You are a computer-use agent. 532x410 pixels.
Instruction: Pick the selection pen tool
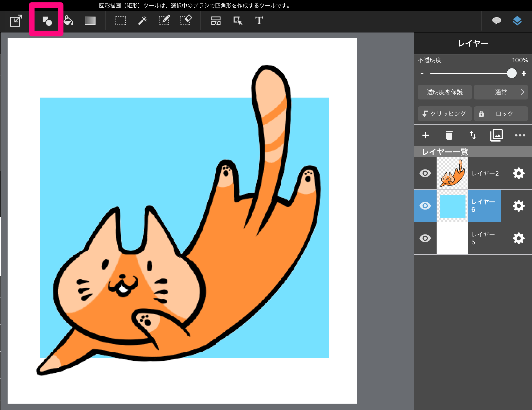coord(164,20)
